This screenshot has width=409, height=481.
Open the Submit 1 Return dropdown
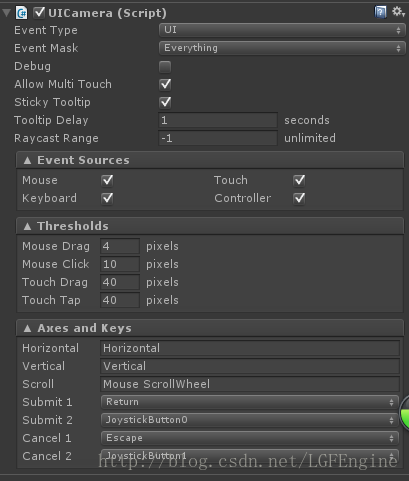tap(250, 402)
